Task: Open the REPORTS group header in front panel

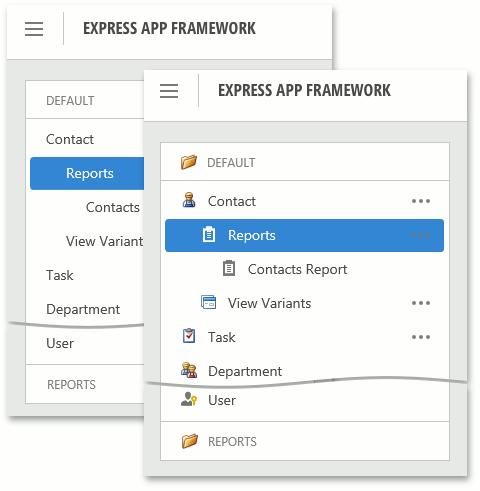Action: [x=305, y=441]
